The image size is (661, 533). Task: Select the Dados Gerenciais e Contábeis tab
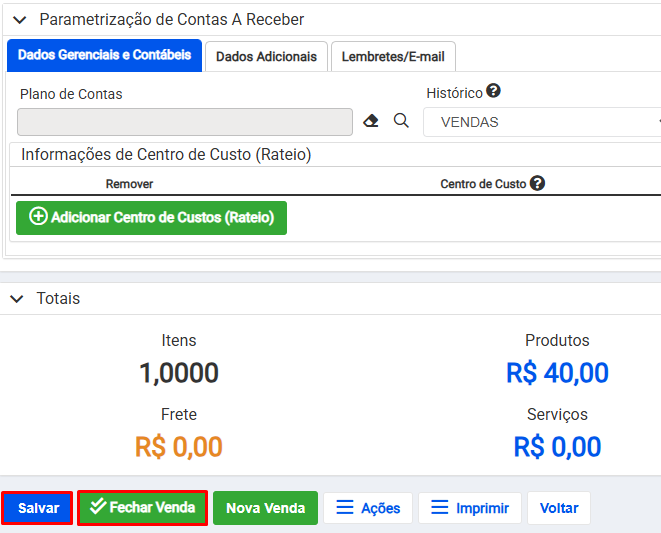104,56
